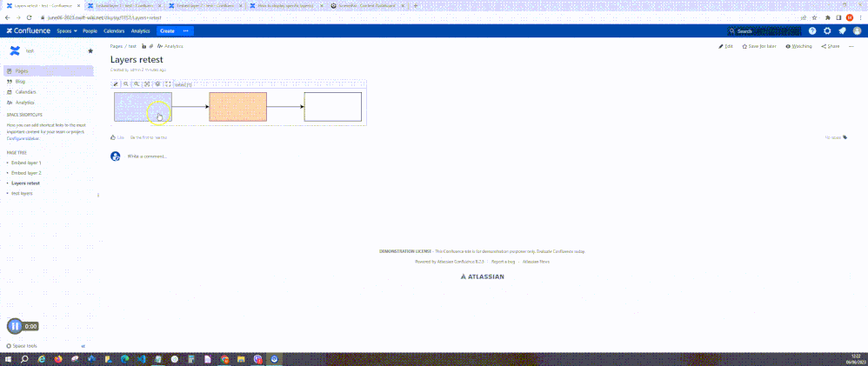Viewport: 868px width, 366px height.
Task: Open Chrome three-dot menu
Action: 861,17
